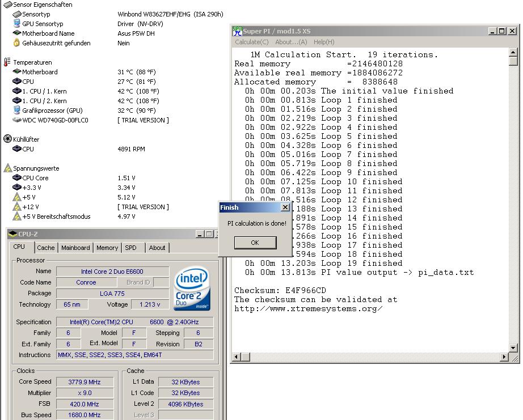Click Super PI vertical scrollbar thumb

pyautogui.click(x=513, y=61)
